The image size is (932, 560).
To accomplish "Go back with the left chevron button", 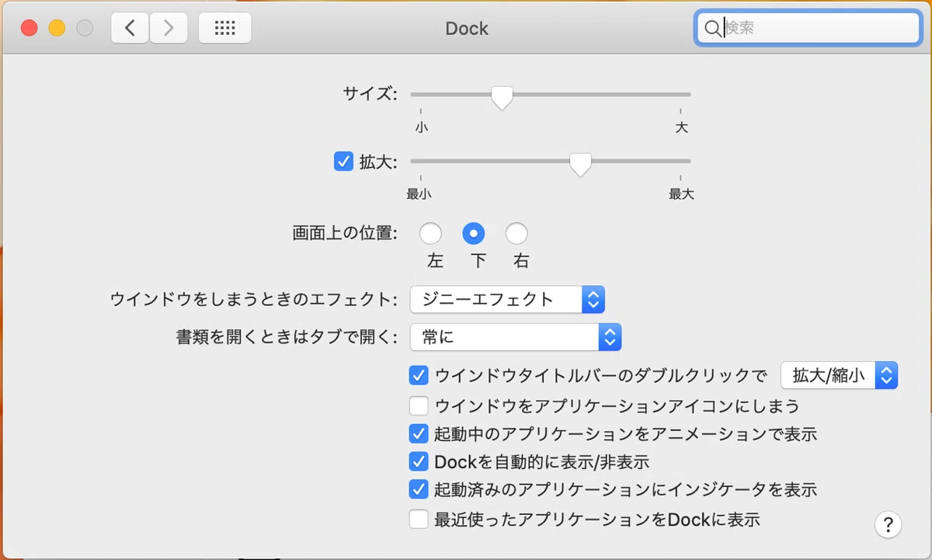I will click(x=131, y=29).
